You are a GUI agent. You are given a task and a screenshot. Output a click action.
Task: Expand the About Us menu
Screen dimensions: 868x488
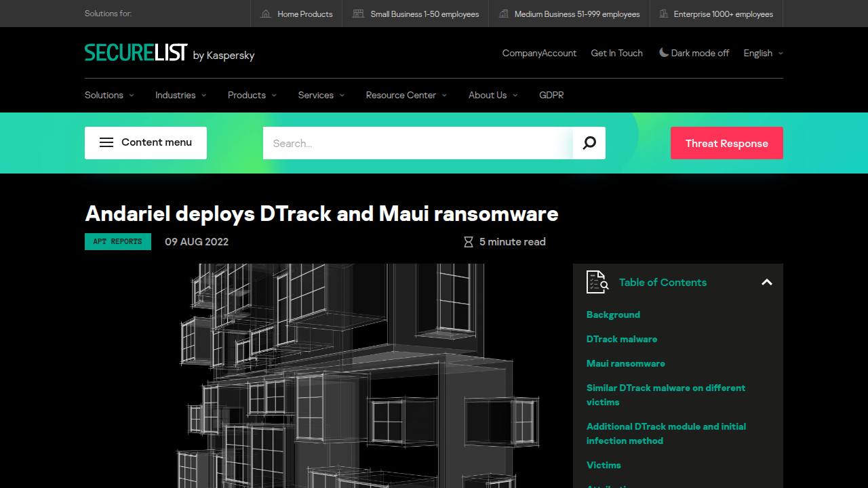493,95
